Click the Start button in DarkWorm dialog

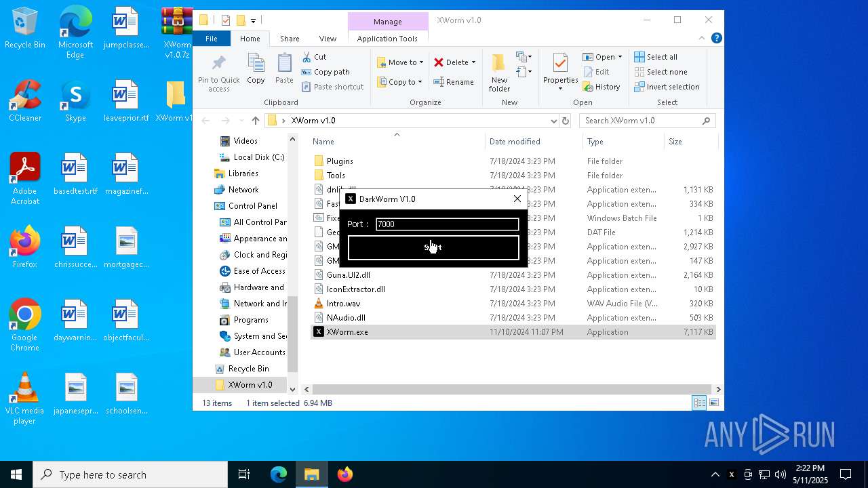pos(433,247)
